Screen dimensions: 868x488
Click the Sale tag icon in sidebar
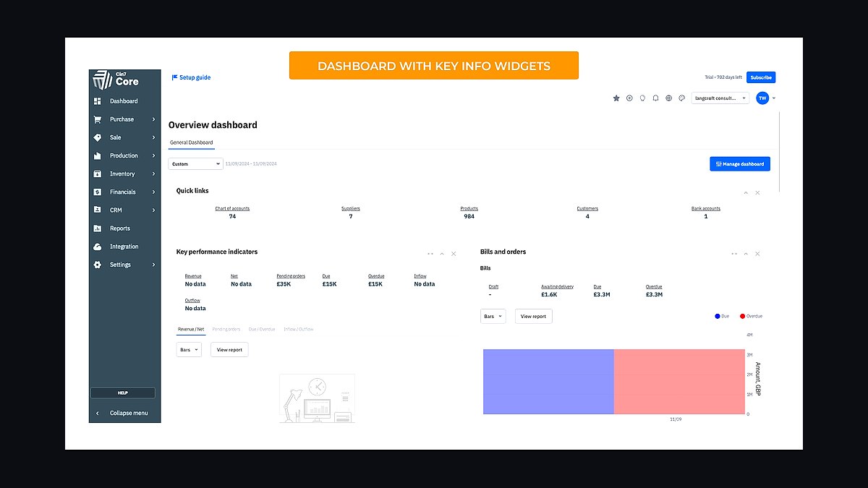97,137
